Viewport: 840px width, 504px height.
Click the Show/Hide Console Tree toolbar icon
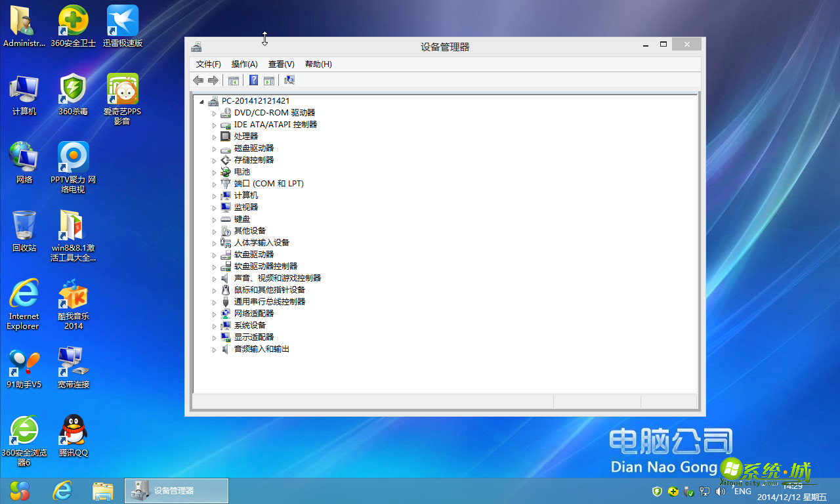coord(234,80)
